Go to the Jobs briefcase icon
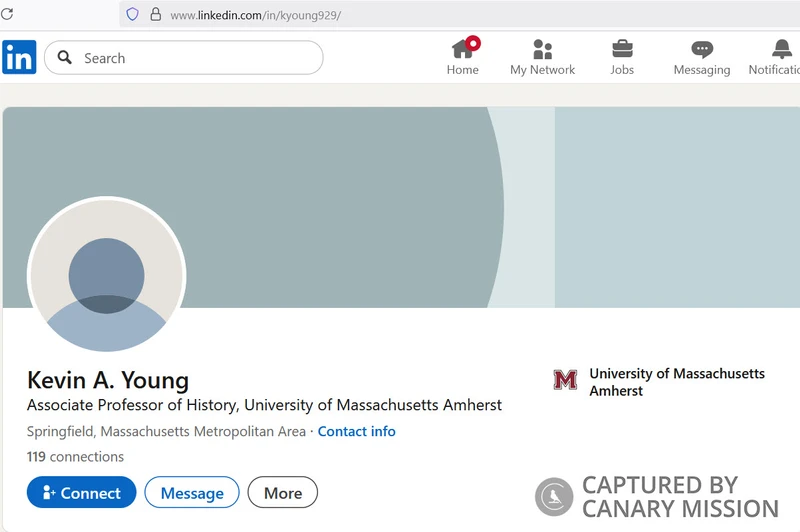The image size is (800, 532). [x=622, y=49]
